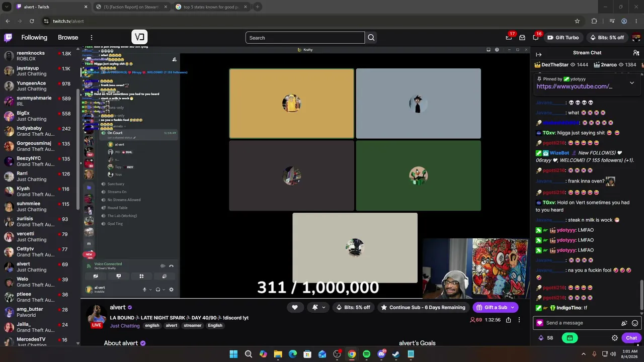Click the top bar Bits: 5% off button
The image size is (644, 362).
pos(606,38)
